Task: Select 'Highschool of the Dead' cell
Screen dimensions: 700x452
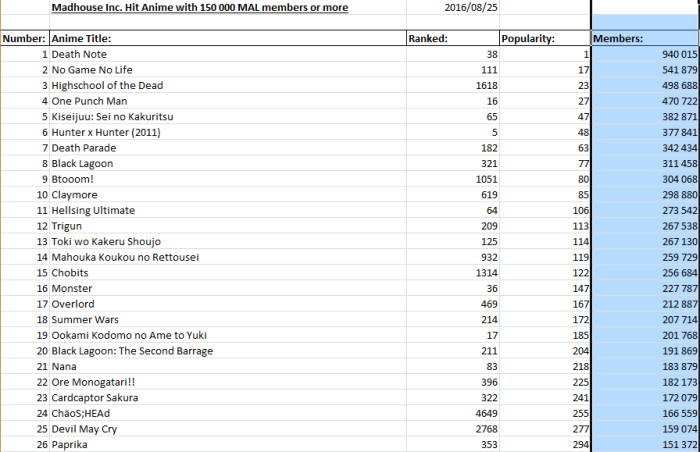Action: pyautogui.click(x=228, y=85)
